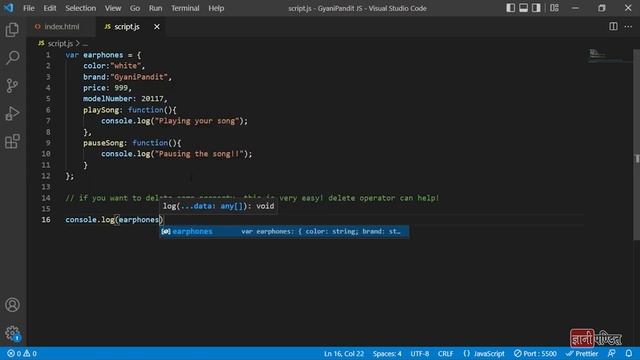Click Ln 16, Col 22 in status bar

click(x=344, y=353)
